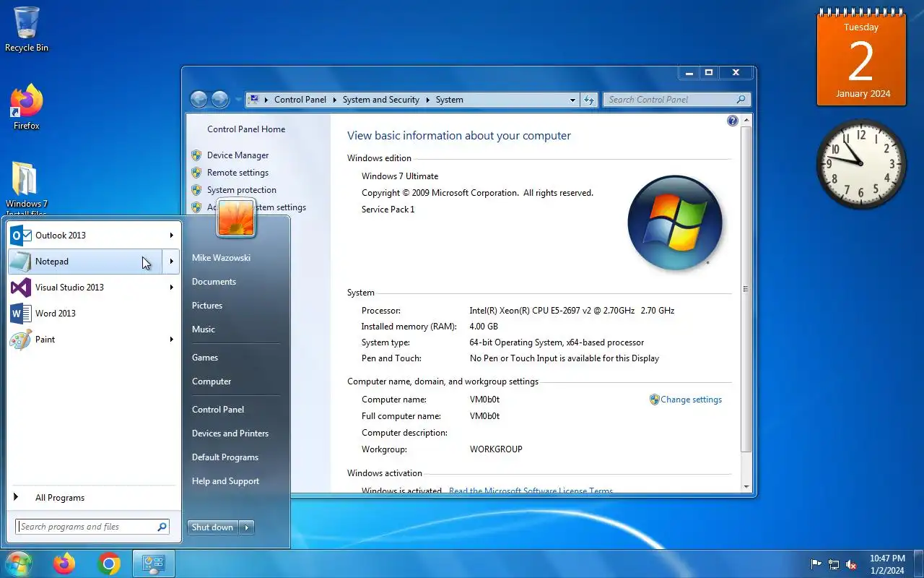Open Pictures from the Start menu
The height and width of the screenshot is (578, 924).
207,306
